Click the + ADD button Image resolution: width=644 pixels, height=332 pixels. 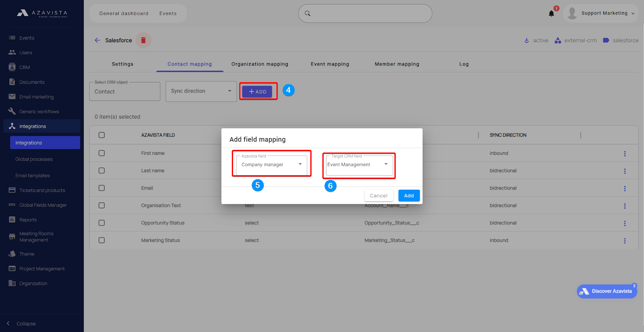(x=257, y=92)
